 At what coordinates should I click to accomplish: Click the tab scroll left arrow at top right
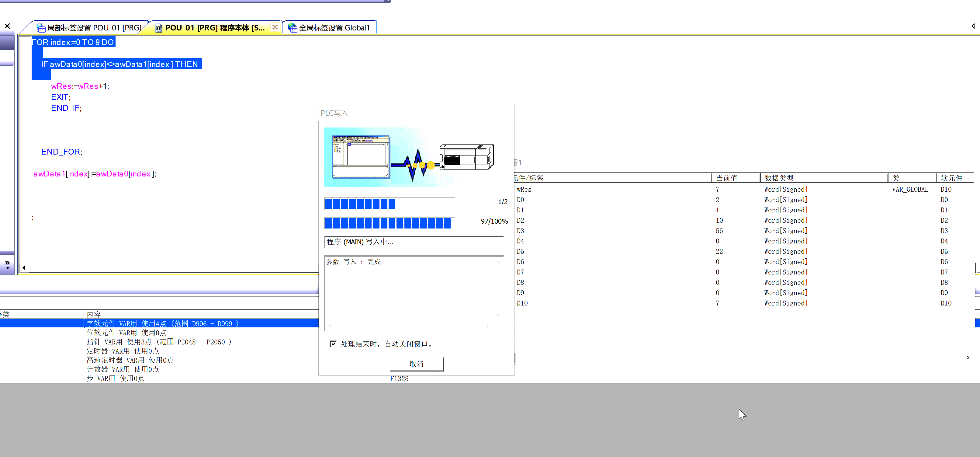click(973, 26)
